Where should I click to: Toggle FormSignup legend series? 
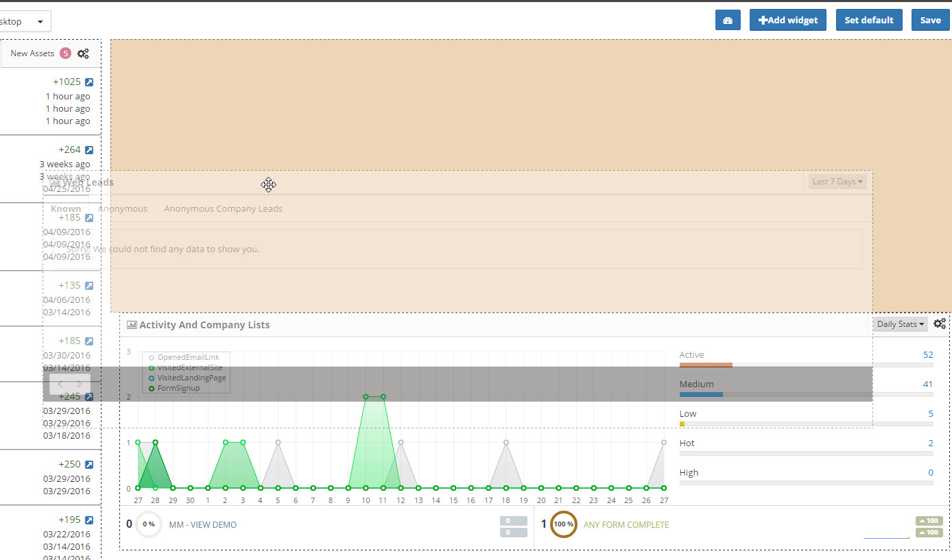click(174, 389)
